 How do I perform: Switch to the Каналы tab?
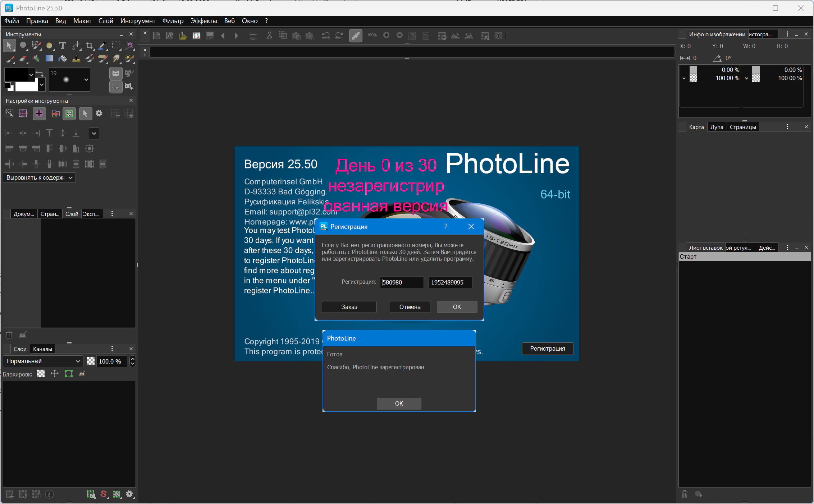[42, 349]
